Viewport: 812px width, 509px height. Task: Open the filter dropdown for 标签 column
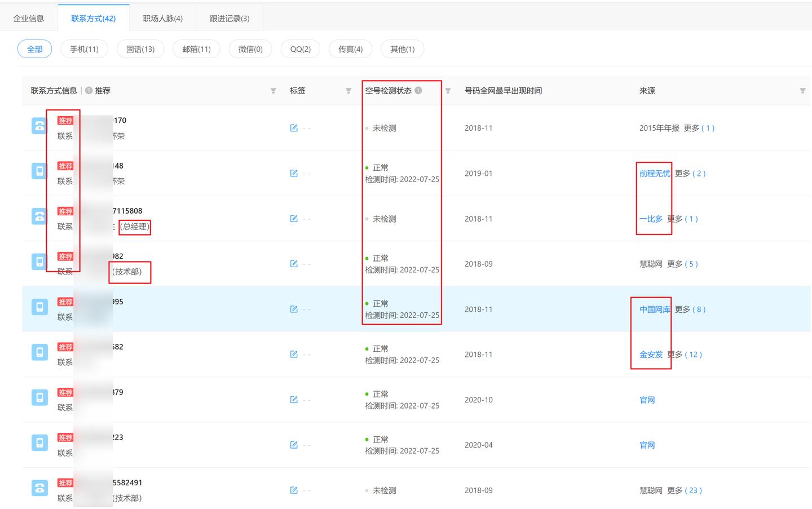[x=348, y=91]
